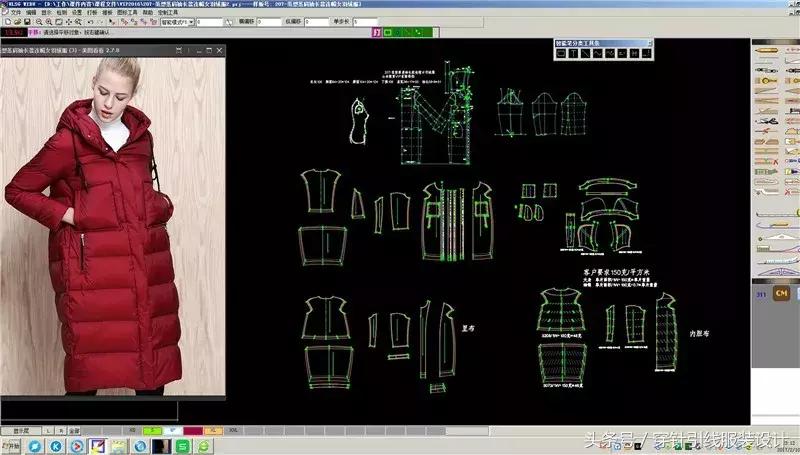Toggle the XL size button

211,430
